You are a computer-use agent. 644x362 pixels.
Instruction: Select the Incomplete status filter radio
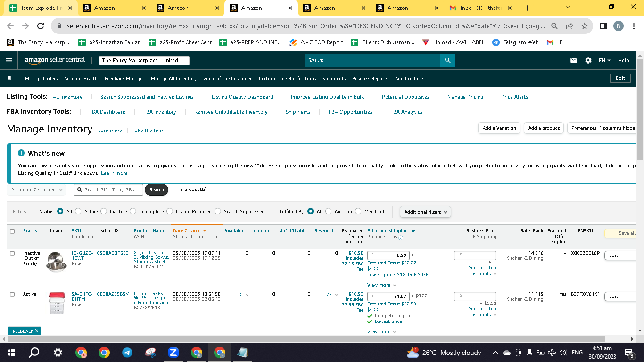(x=133, y=212)
